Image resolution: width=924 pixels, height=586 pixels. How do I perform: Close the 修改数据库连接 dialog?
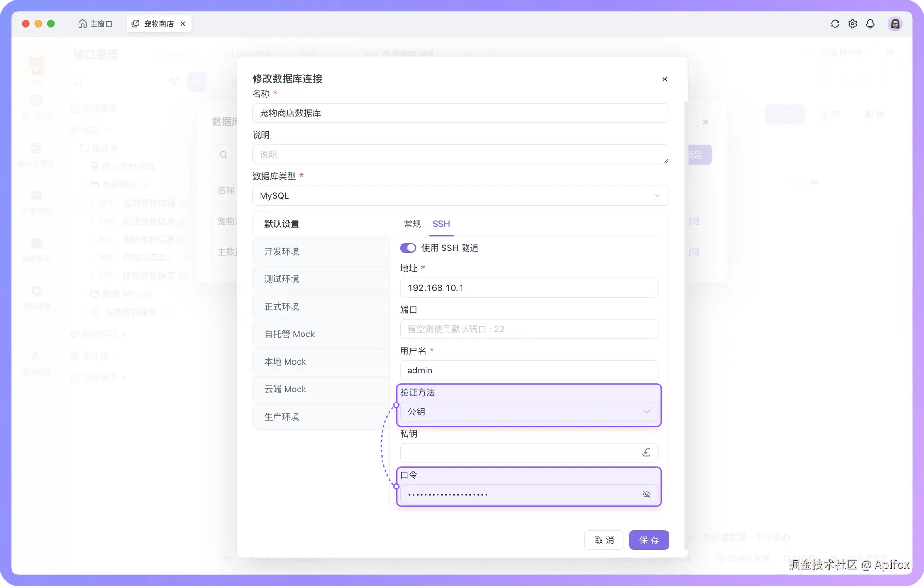click(x=665, y=79)
